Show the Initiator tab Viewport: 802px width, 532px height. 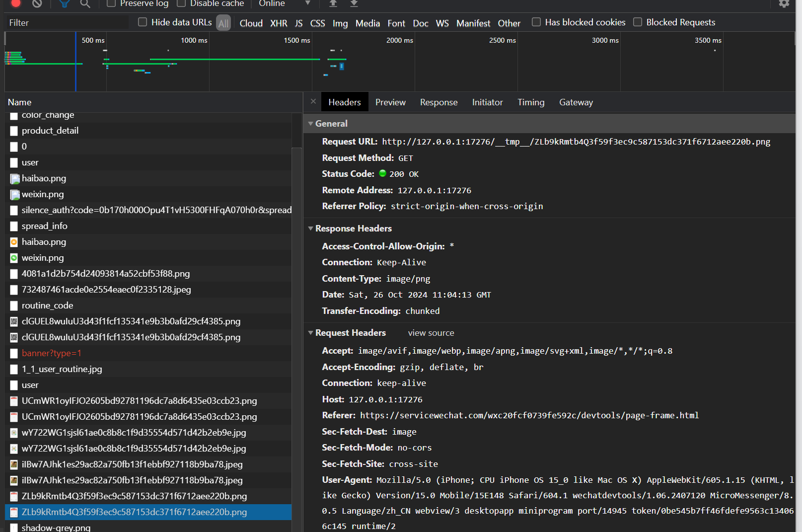coord(487,102)
